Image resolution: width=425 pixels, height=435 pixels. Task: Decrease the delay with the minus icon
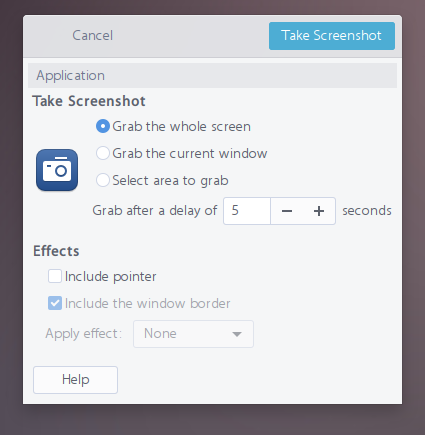pos(287,211)
